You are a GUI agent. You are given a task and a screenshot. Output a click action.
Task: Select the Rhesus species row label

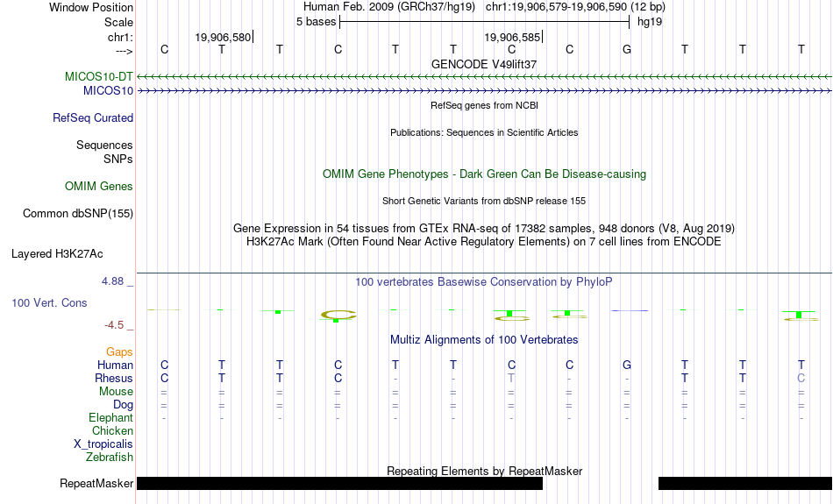(x=114, y=378)
